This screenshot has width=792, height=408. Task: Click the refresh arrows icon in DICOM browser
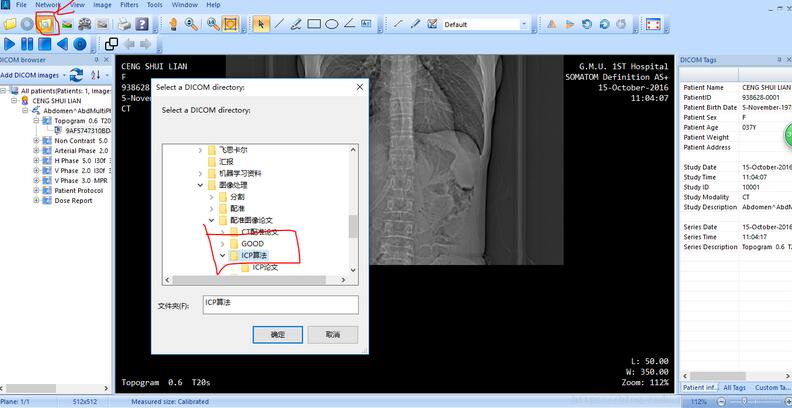pyautogui.click(x=76, y=75)
